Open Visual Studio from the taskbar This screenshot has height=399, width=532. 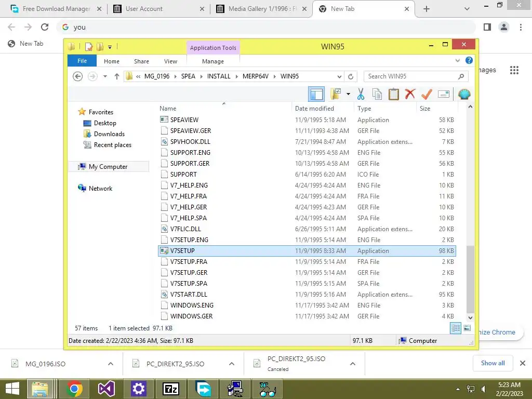click(x=106, y=389)
